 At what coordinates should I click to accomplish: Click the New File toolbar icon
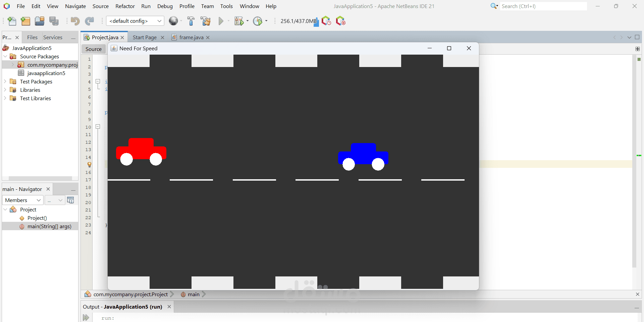[12, 21]
